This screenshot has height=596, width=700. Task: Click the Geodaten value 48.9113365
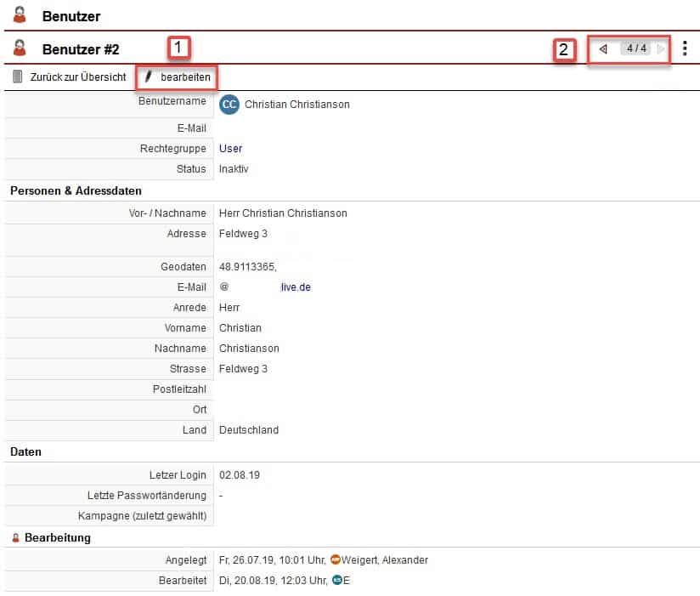[247, 267]
